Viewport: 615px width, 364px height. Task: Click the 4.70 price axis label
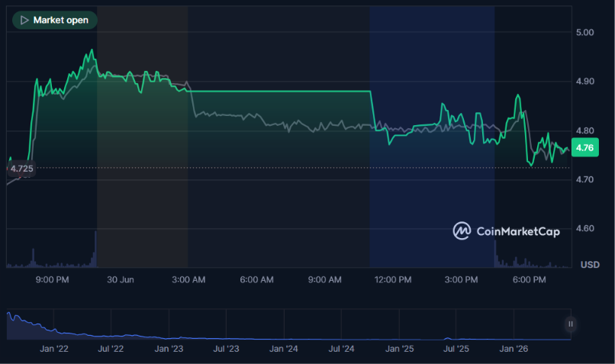point(584,179)
